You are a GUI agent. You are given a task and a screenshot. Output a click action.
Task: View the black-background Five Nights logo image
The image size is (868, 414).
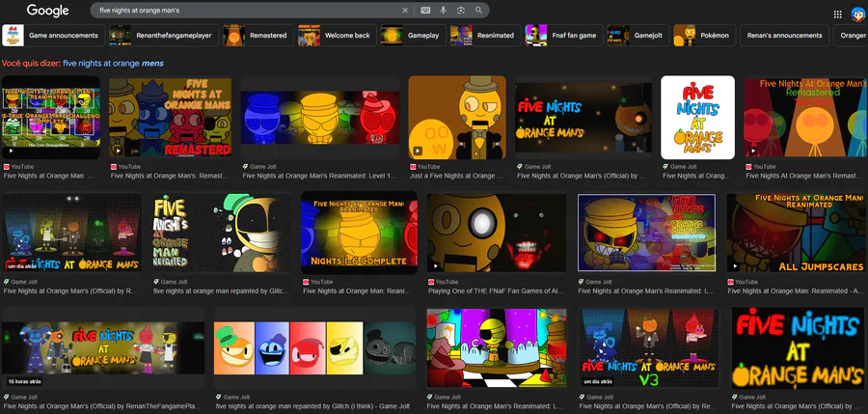(798, 348)
